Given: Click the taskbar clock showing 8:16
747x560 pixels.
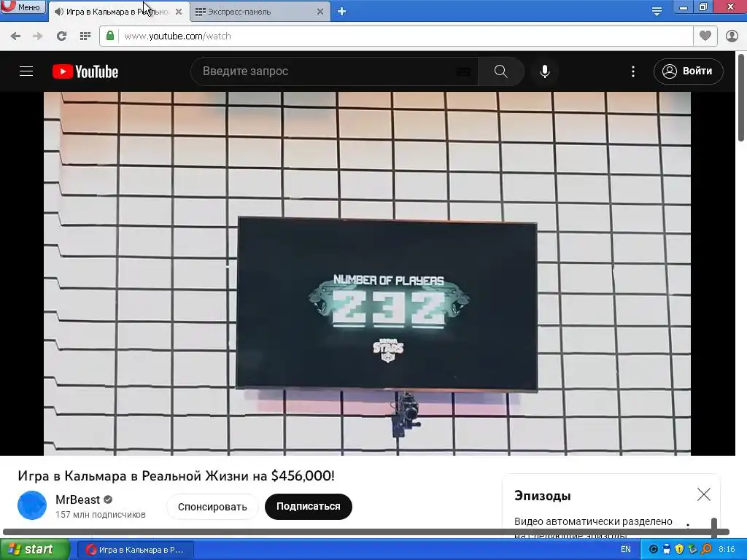Looking at the screenshot, I should 727,550.
